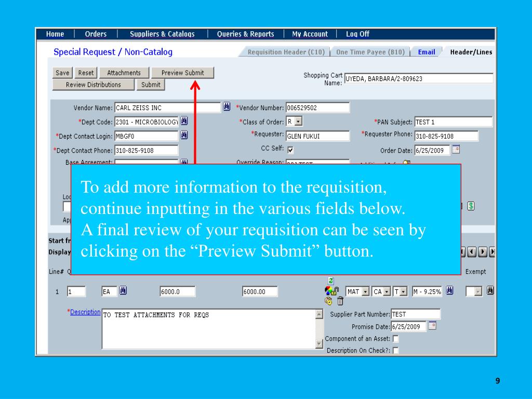The image size is (532, 399).
Task: Click the green dollar sign icon
Action: (x=471, y=206)
